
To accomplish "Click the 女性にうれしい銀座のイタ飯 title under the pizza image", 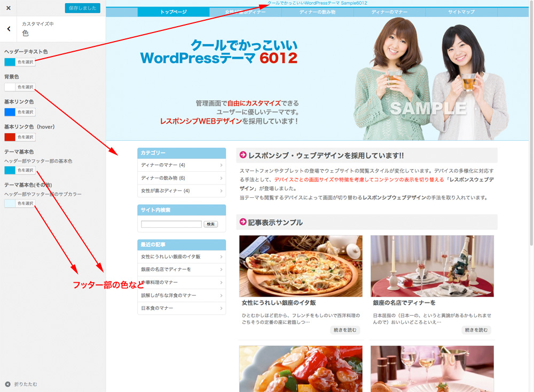I will click(279, 302).
